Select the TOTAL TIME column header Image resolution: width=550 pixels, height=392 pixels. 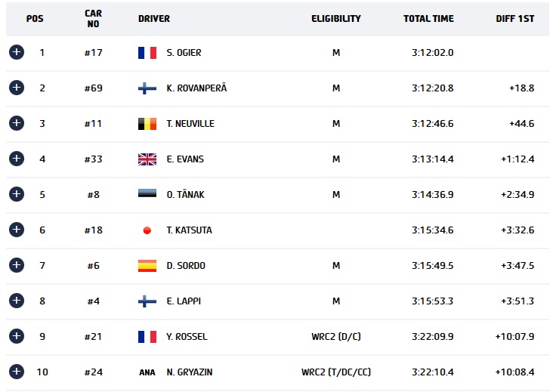[428, 19]
